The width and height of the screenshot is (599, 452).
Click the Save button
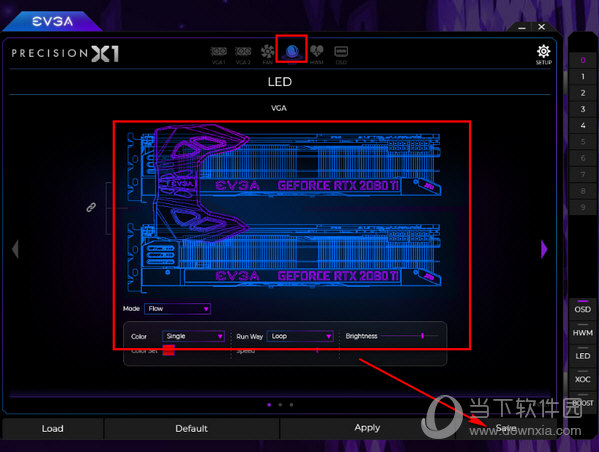(x=506, y=428)
